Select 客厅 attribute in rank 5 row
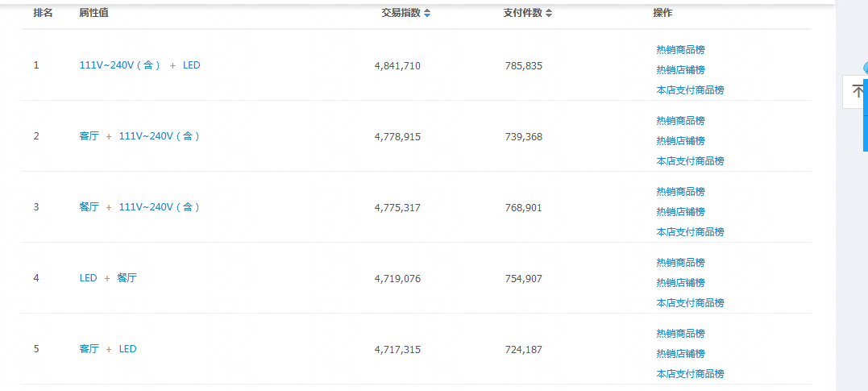This screenshot has height=391, width=868. tap(89, 349)
